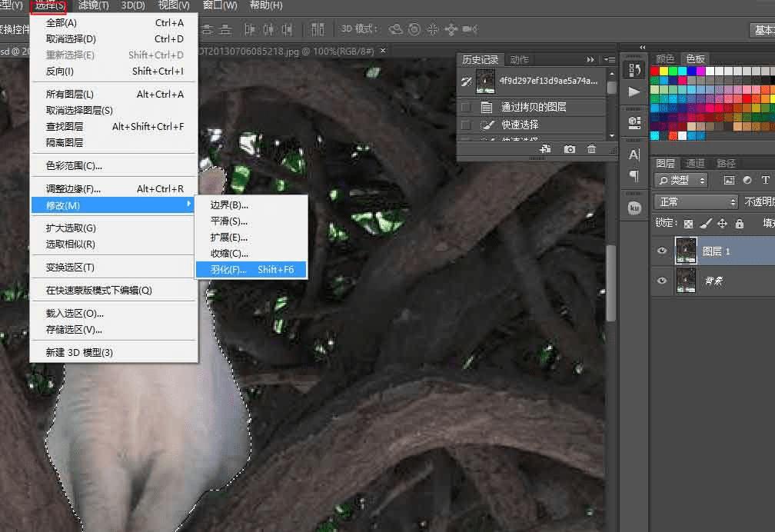Click the trash icon in History panel

(x=591, y=149)
